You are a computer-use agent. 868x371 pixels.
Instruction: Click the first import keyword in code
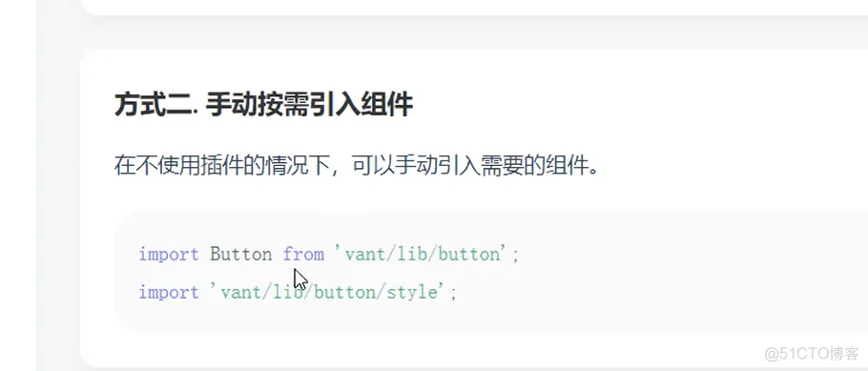click(168, 254)
